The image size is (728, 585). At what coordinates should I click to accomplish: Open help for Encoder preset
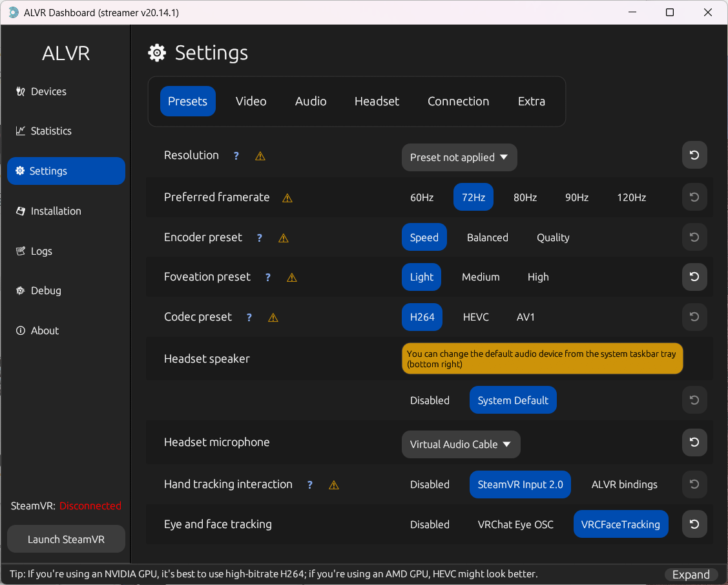(260, 238)
